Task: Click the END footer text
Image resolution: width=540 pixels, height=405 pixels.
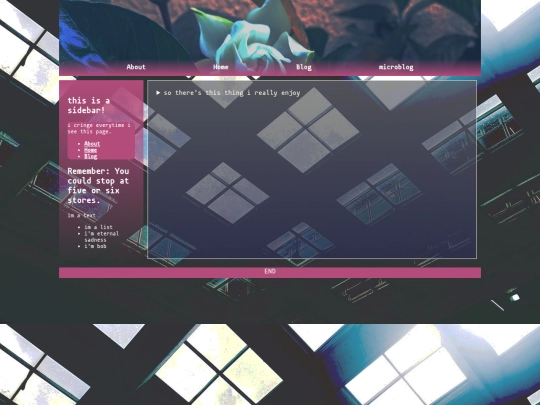Action: tap(270, 271)
